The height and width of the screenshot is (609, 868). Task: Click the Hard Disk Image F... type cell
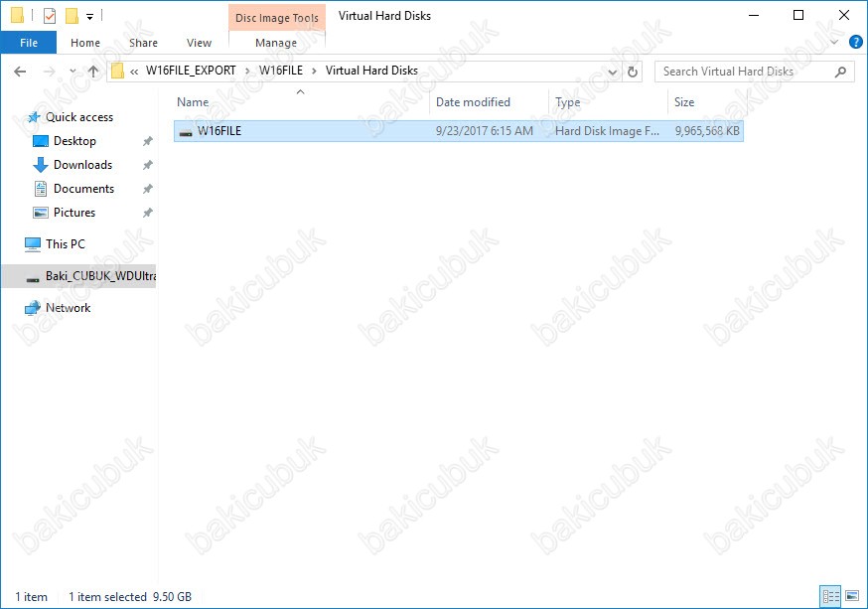coord(607,131)
